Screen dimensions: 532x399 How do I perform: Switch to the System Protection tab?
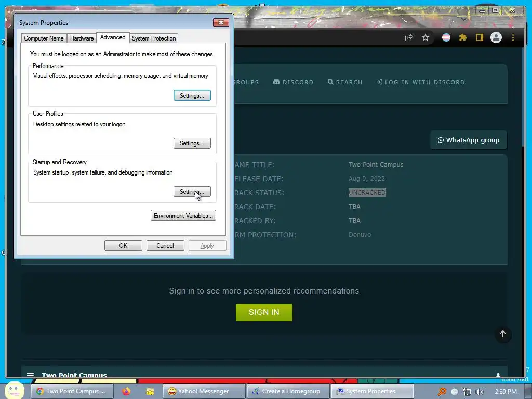point(154,38)
